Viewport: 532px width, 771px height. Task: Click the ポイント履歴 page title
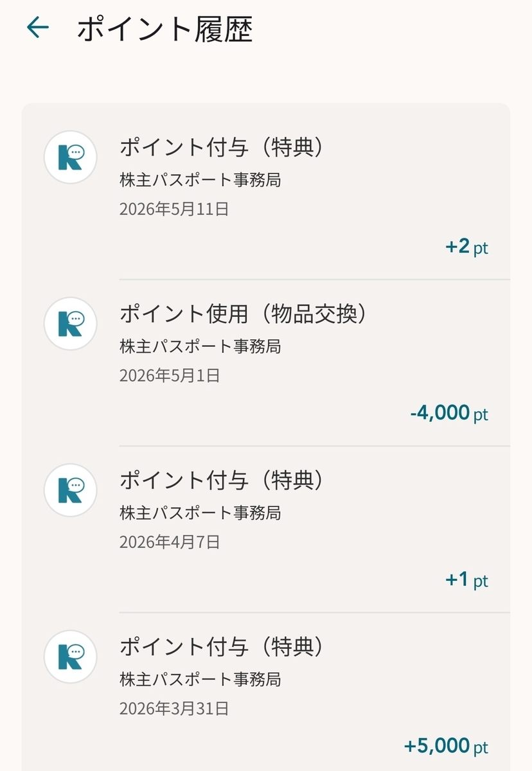[x=165, y=30]
